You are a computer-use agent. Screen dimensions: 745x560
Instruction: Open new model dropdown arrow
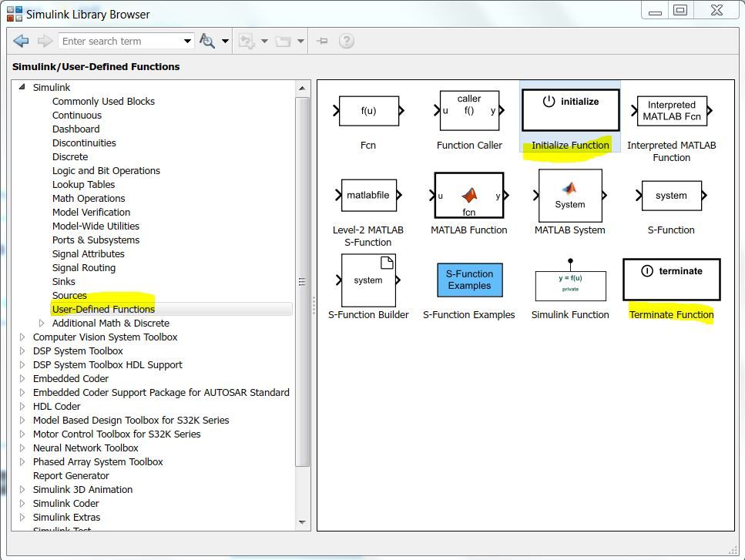265,42
